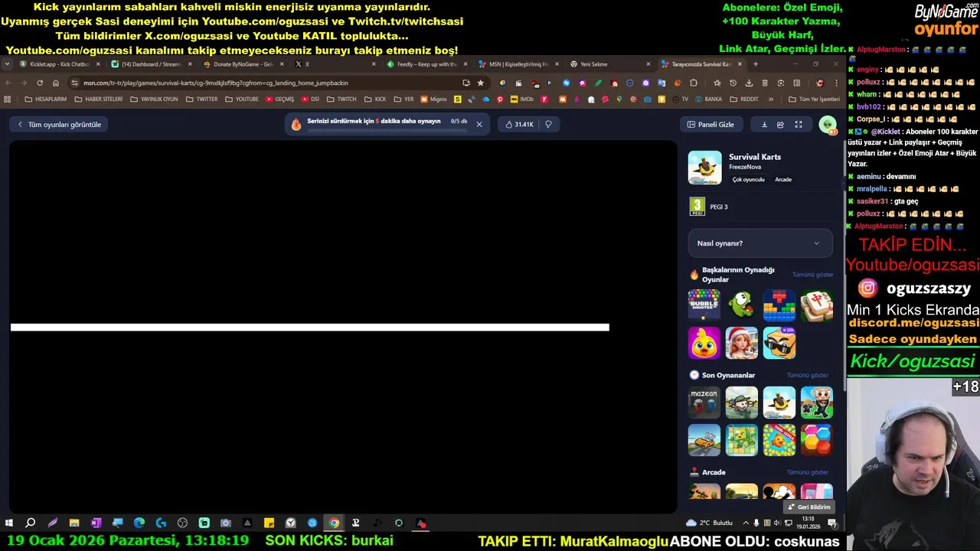Send feedback via Geri Bildirim button
Image resolution: width=980 pixels, height=551 pixels.
pyautogui.click(x=808, y=507)
